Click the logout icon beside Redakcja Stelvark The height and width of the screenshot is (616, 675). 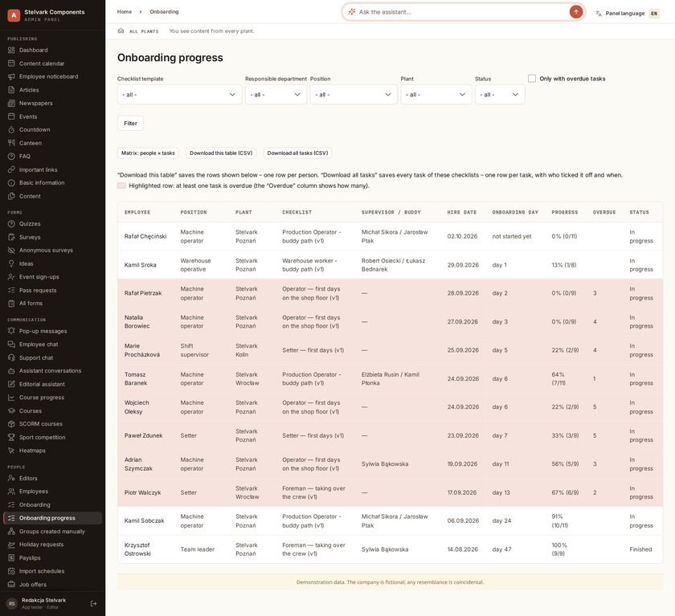[93, 604]
